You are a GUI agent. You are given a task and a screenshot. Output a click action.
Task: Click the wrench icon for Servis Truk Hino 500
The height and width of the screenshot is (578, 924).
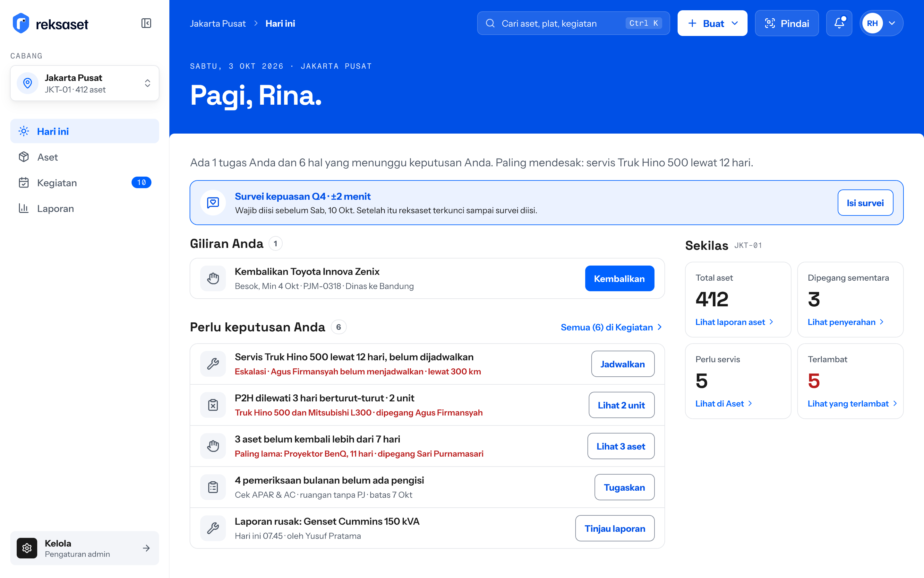(x=213, y=363)
